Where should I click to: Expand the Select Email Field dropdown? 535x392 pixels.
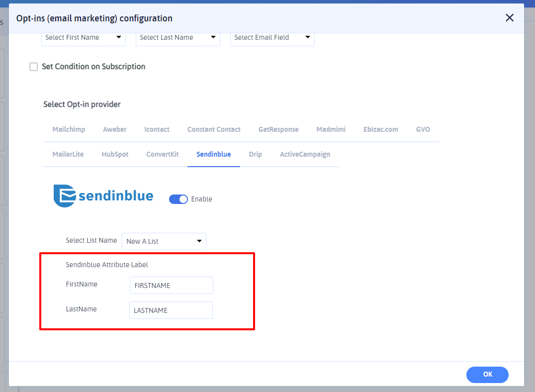pyautogui.click(x=272, y=37)
